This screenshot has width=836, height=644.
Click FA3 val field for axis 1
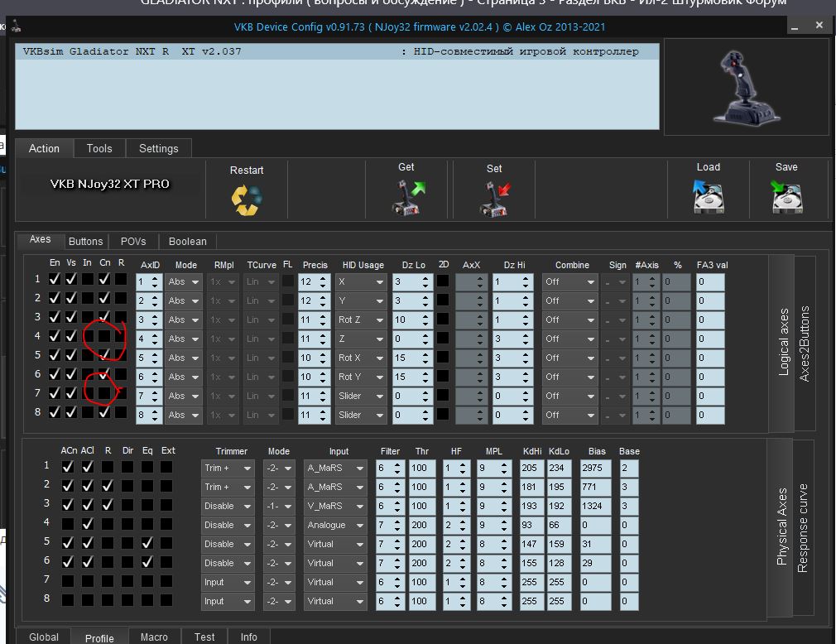pyautogui.click(x=710, y=281)
